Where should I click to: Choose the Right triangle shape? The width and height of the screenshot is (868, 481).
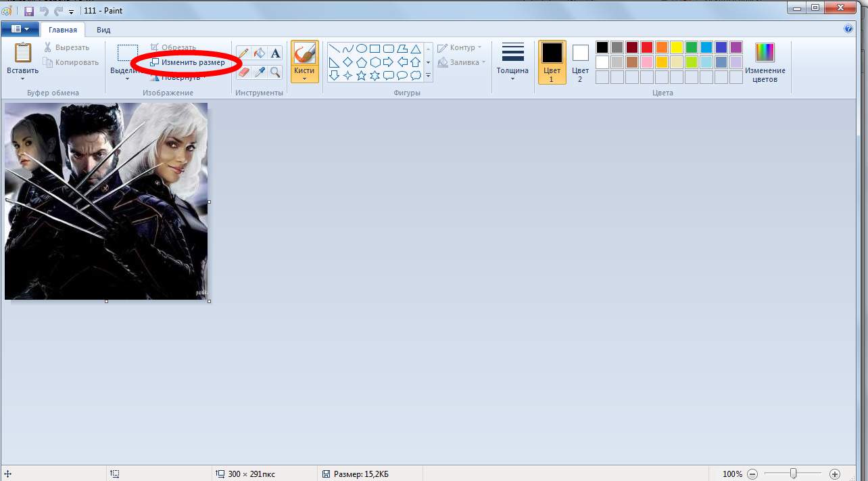[334, 62]
